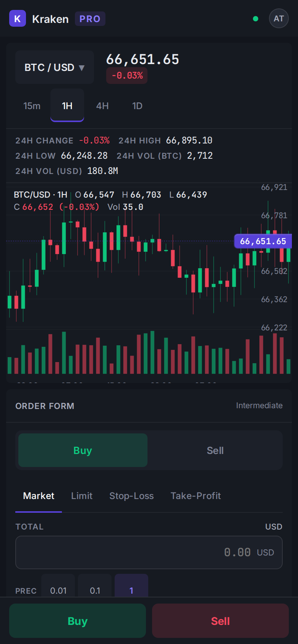Select the Buy side toggle in order form

(83, 450)
